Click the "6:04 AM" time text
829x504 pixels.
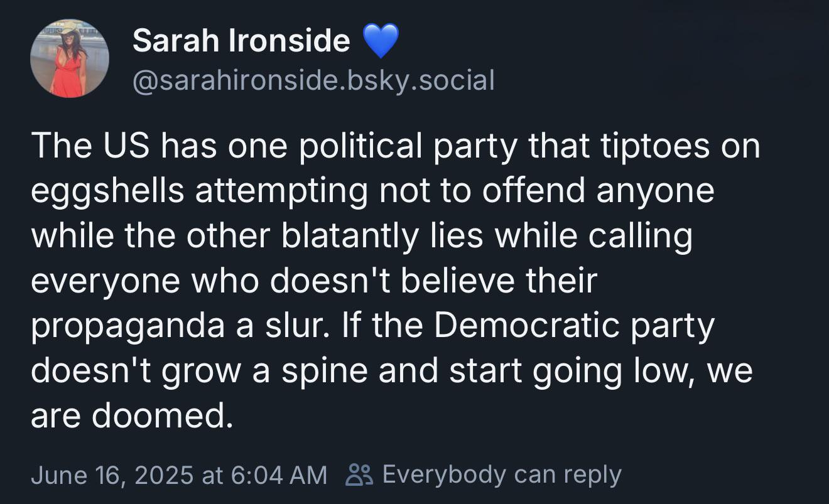click(x=279, y=475)
